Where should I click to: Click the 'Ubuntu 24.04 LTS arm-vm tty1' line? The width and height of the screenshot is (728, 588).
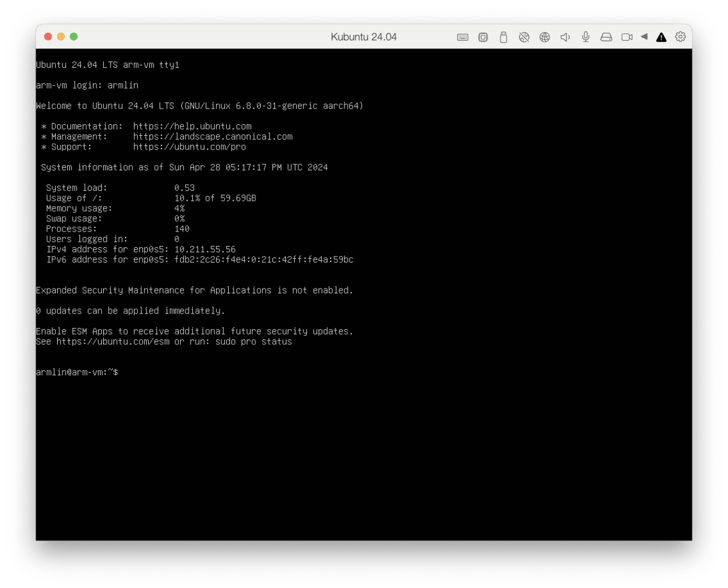[x=107, y=65]
